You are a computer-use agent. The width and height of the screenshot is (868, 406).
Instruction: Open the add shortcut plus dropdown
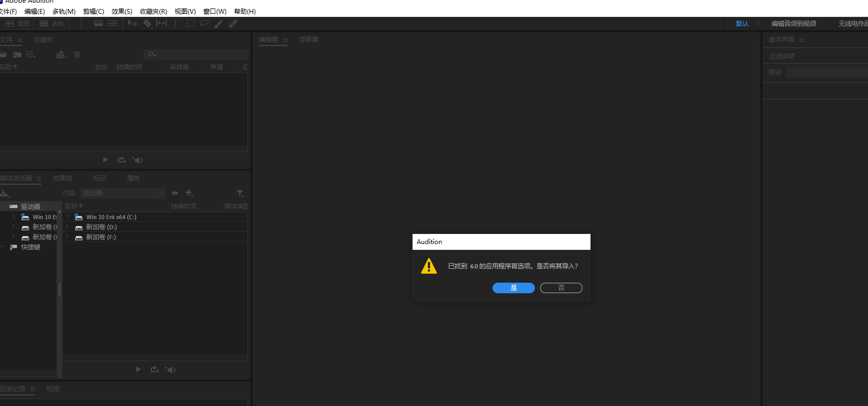pos(189,193)
